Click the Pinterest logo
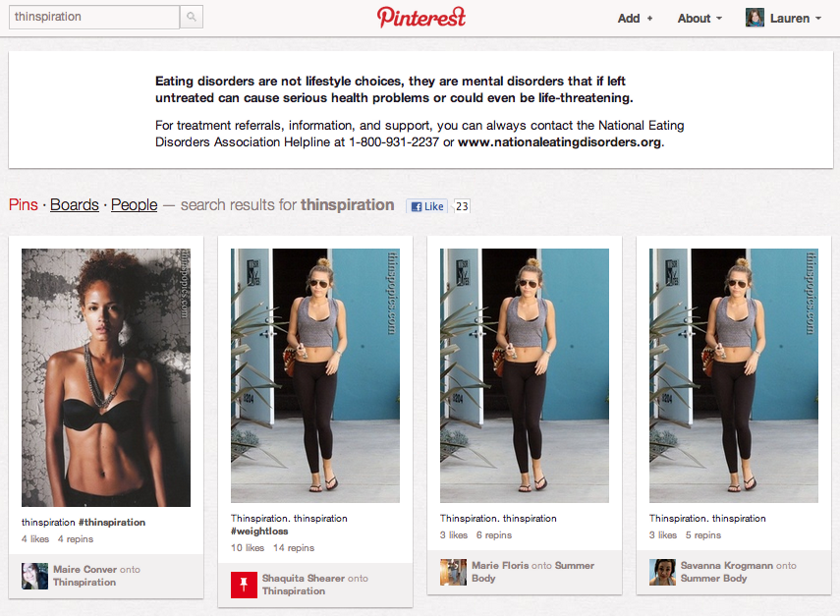This screenshot has width=840, height=616. [421, 17]
